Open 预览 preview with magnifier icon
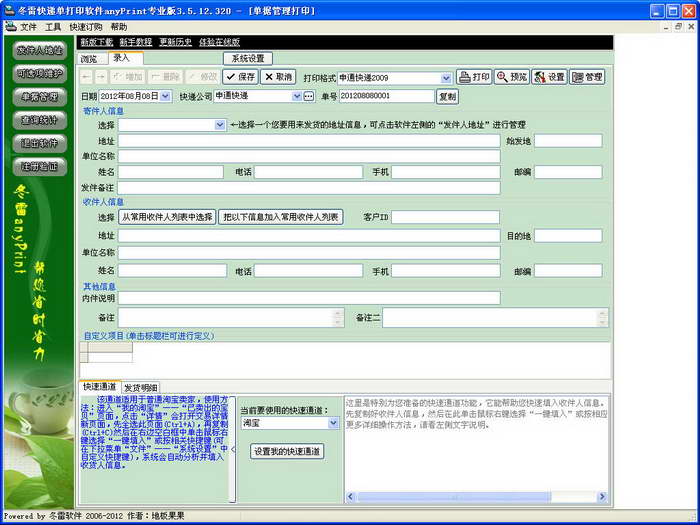 (x=512, y=77)
